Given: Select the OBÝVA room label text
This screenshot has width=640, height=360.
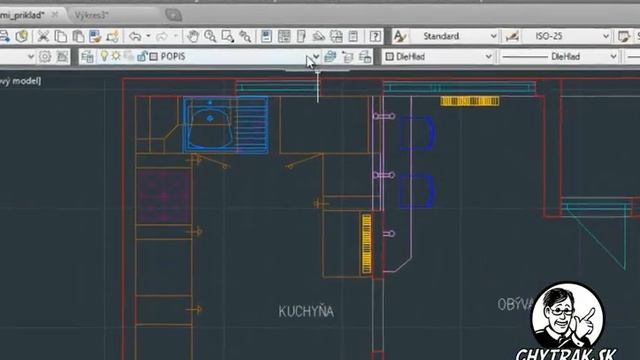Looking at the screenshot, I should tap(516, 304).
